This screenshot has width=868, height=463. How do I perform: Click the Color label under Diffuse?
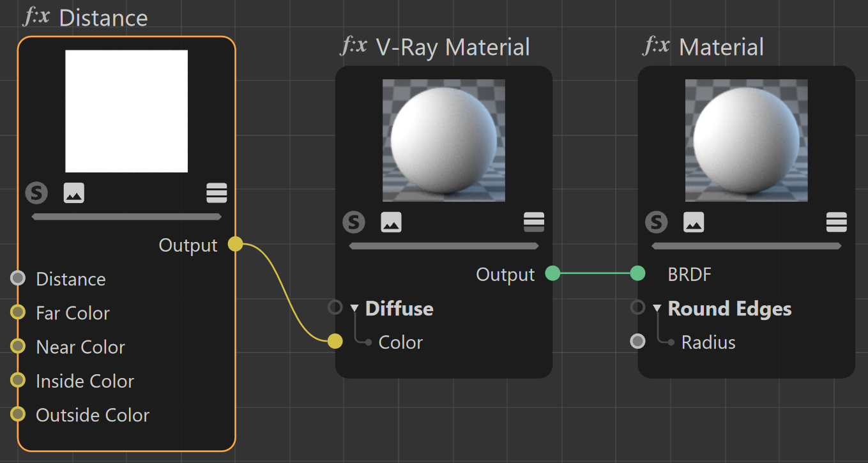point(400,342)
